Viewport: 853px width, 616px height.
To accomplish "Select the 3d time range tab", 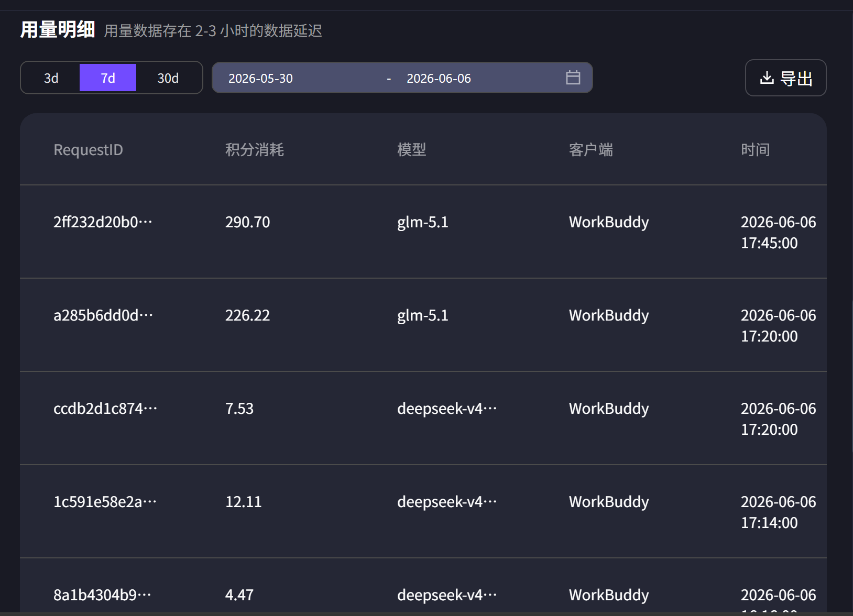I will [x=51, y=78].
